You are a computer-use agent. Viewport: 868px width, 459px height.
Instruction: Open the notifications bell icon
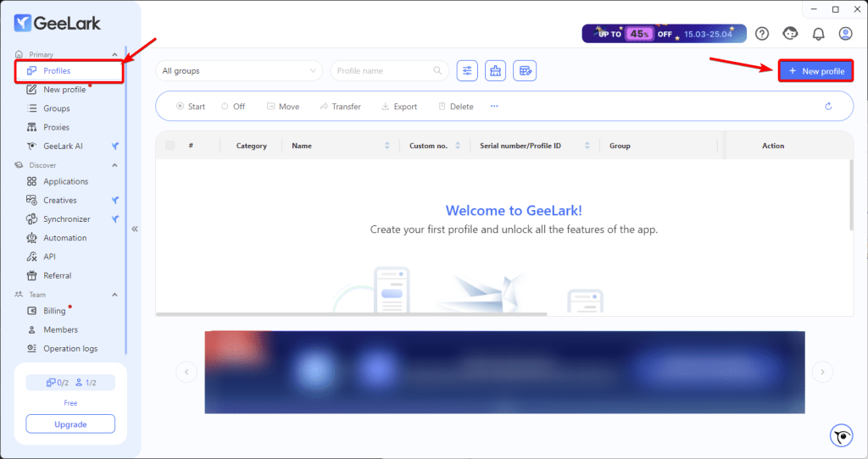click(818, 34)
